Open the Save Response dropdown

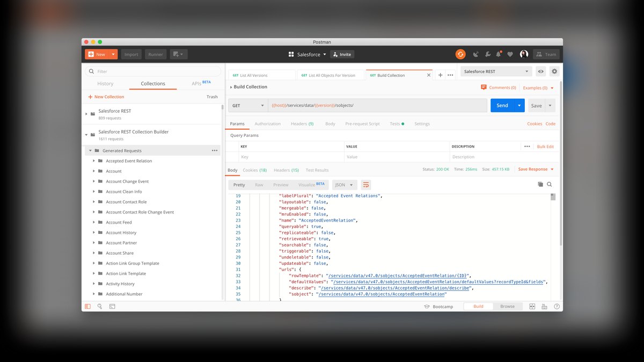pyautogui.click(x=536, y=169)
